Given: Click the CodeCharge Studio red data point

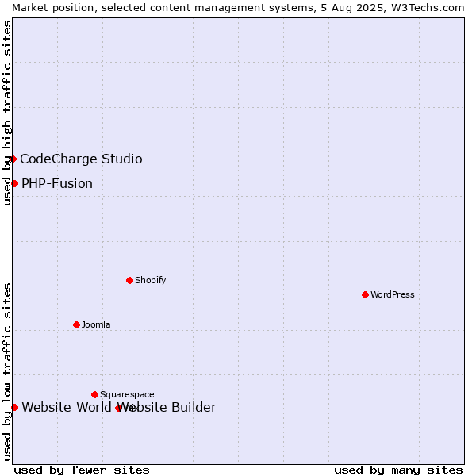Looking at the screenshot, I should [13, 159].
